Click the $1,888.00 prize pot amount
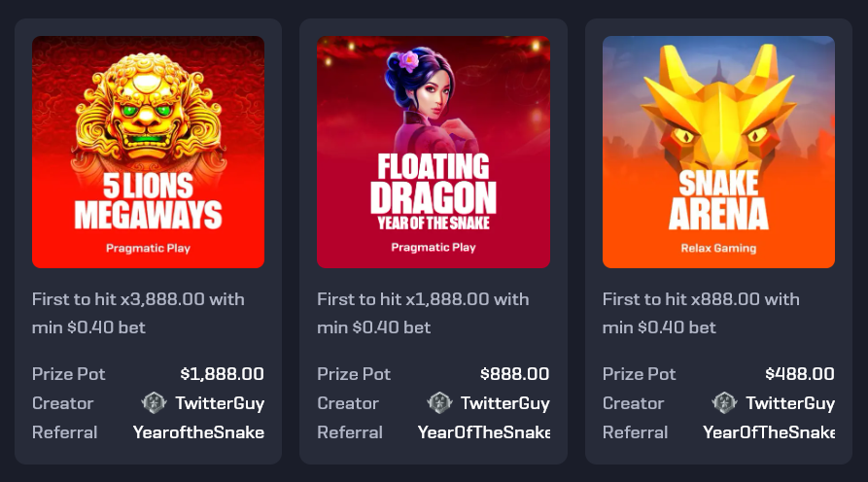The width and height of the screenshot is (868, 482). 222,374
